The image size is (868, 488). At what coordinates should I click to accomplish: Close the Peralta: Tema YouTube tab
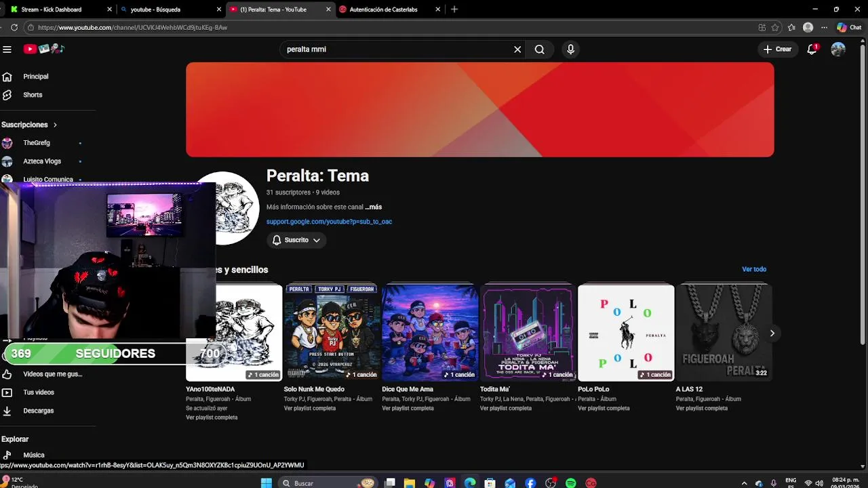(329, 9)
